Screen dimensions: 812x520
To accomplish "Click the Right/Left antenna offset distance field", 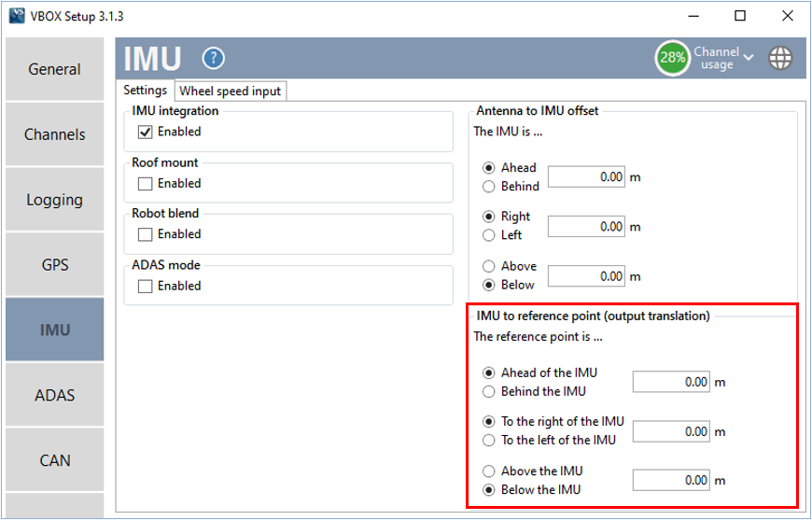I will pos(586,226).
